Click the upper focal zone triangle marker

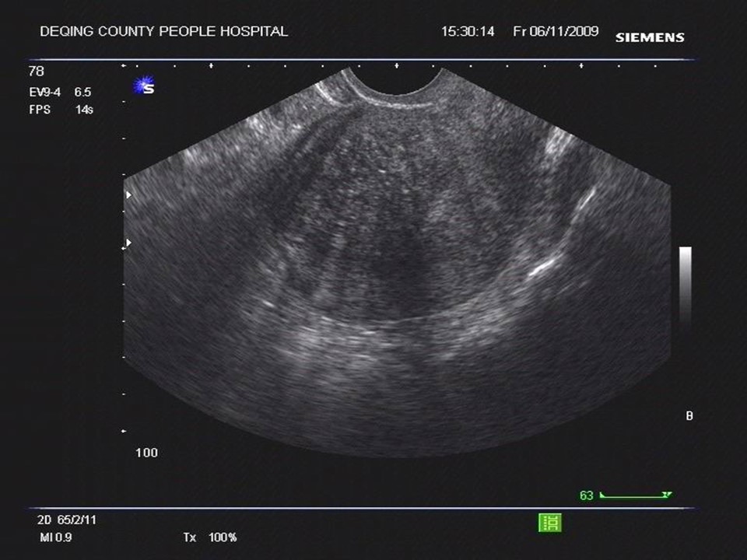[x=128, y=194]
